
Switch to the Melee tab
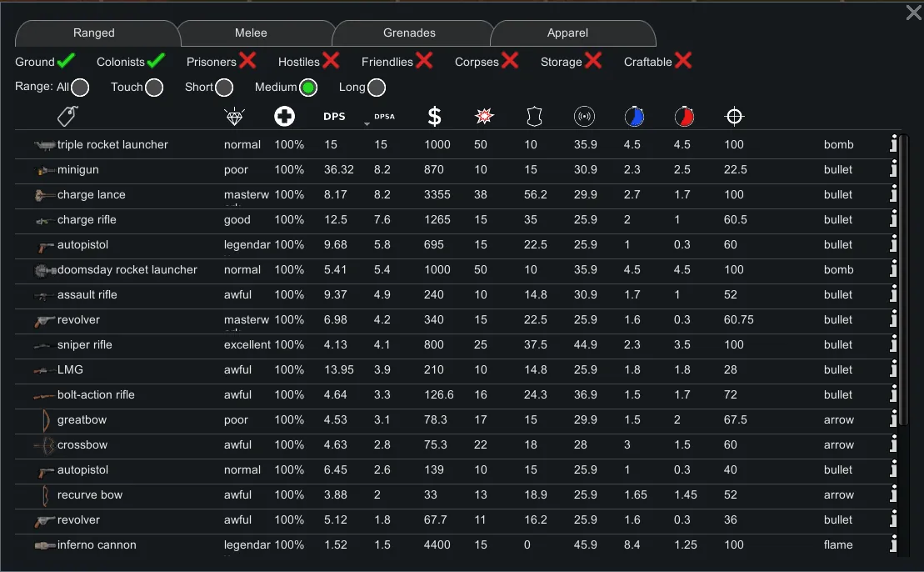coord(251,33)
